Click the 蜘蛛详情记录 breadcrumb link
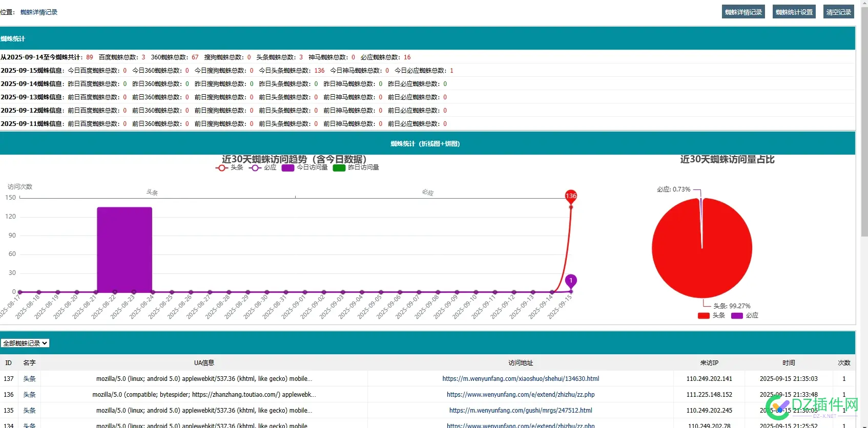Screen dimensions: 868x428 click(x=39, y=12)
